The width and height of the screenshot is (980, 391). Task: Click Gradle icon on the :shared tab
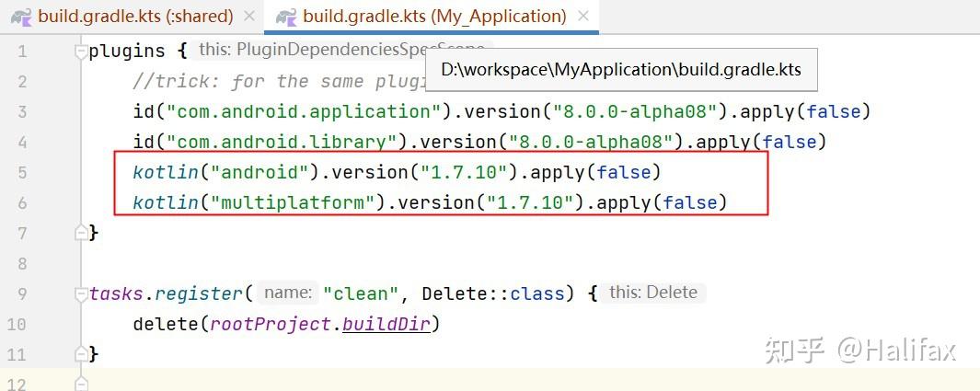21,17
